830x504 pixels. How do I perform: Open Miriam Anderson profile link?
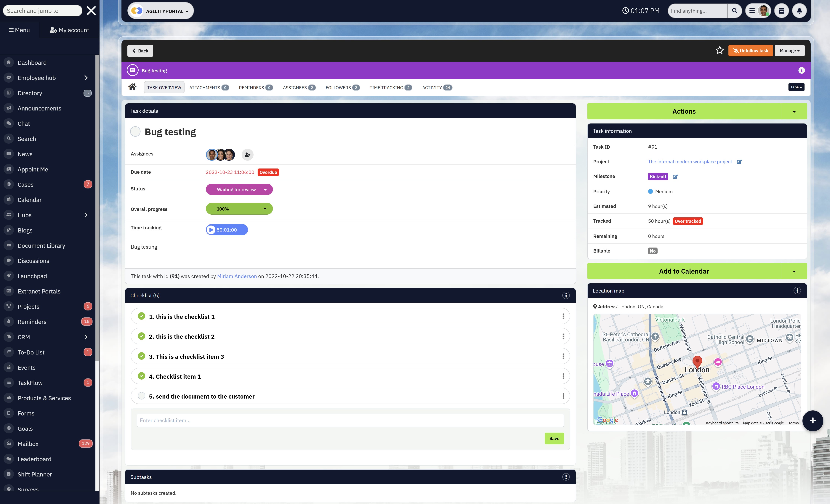237,276
